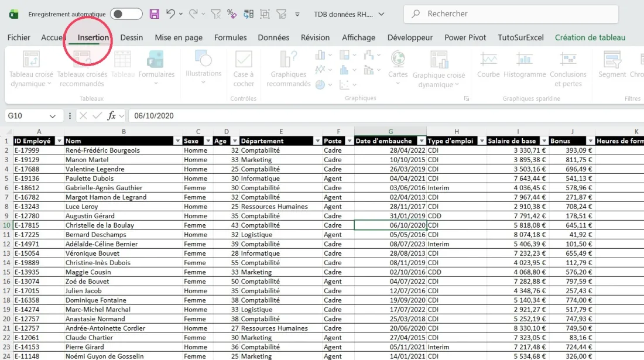The width and height of the screenshot is (644, 360).
Task: Open the Age column filter dropdown
Action: (x=235, y=141)
